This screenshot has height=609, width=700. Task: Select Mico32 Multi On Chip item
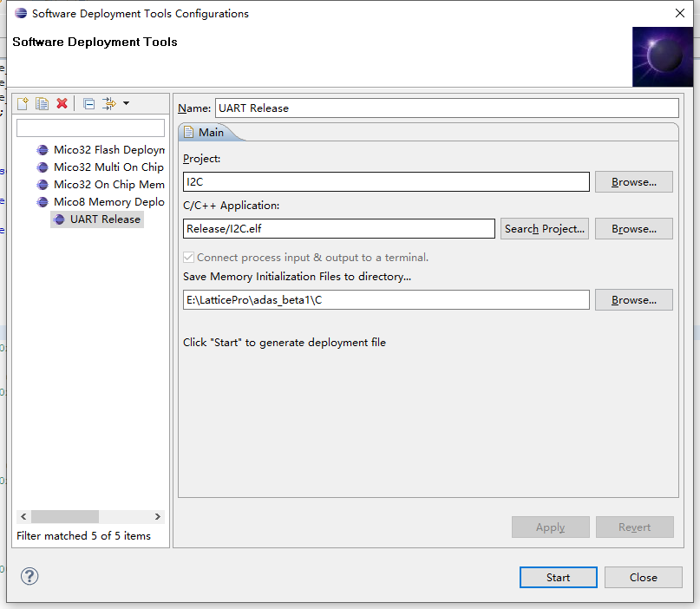click(x=100, y=167)
